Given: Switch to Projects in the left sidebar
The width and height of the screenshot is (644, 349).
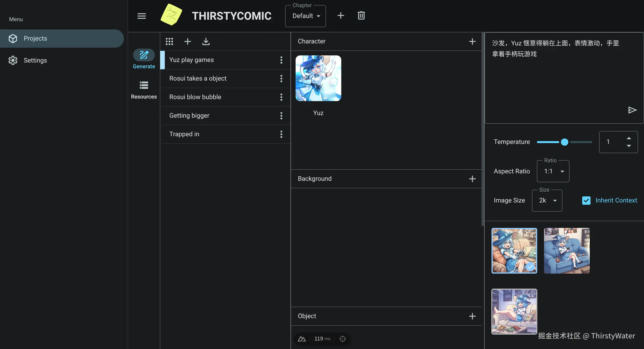Looking at the screenshot, I should [x=35, y=38].
